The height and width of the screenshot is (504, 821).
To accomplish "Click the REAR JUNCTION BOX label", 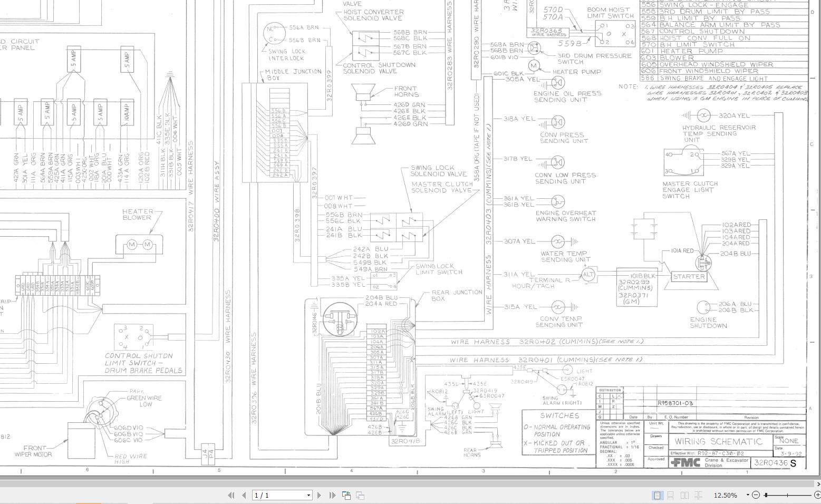I will 457,295.
